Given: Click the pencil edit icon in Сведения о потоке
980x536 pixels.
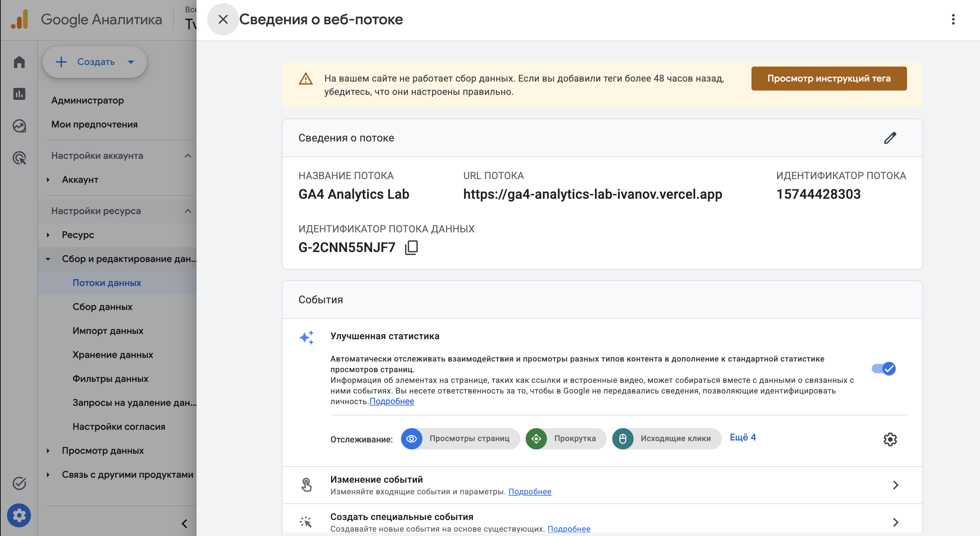Looking at the screenshot, I should pos(890,138).
